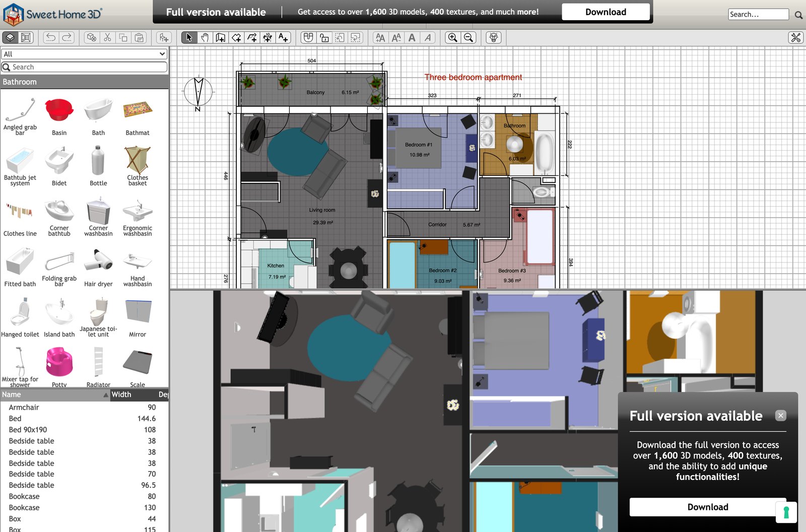Undo the last action
The height and width of the screenshot is (532, 806).
click(51, 37)
